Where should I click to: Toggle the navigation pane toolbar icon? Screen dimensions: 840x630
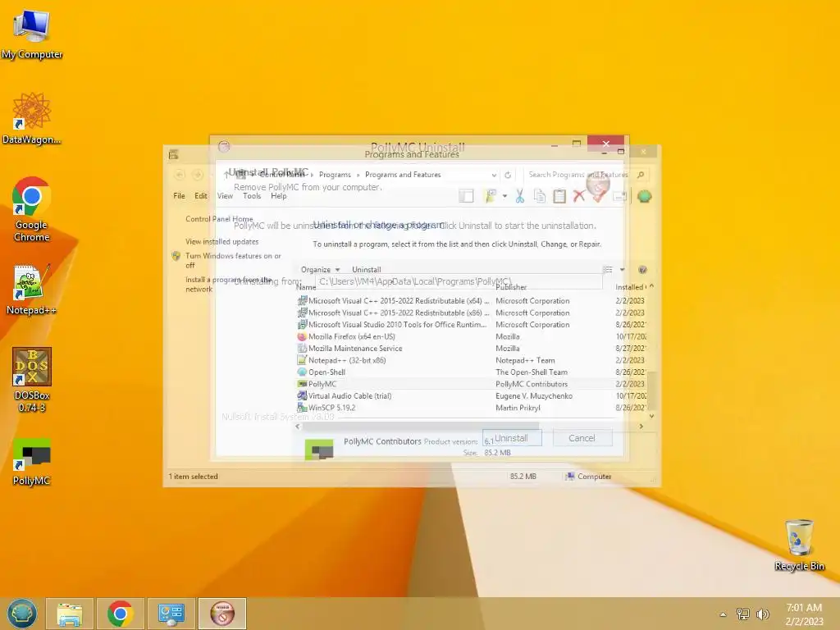[x=466, y=196]
